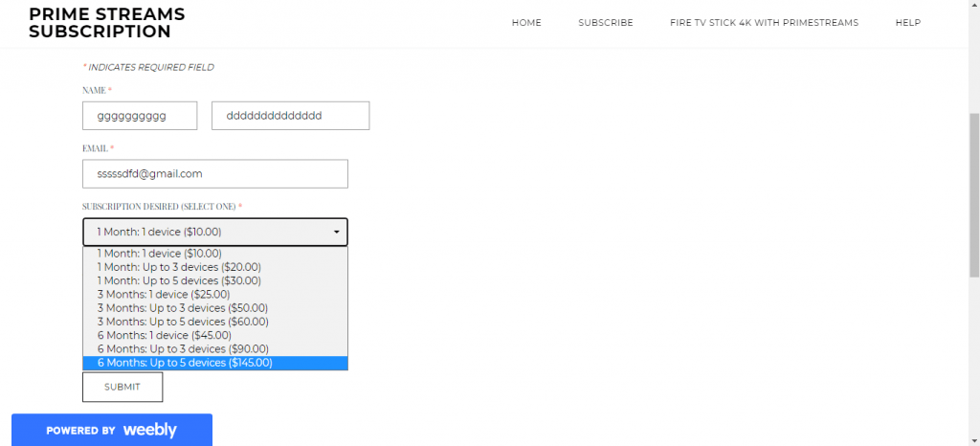The width and height of the screenshot is (980, 446).
Task: Click the subscription dropdown arrow
Action: (x=336, y=233)
